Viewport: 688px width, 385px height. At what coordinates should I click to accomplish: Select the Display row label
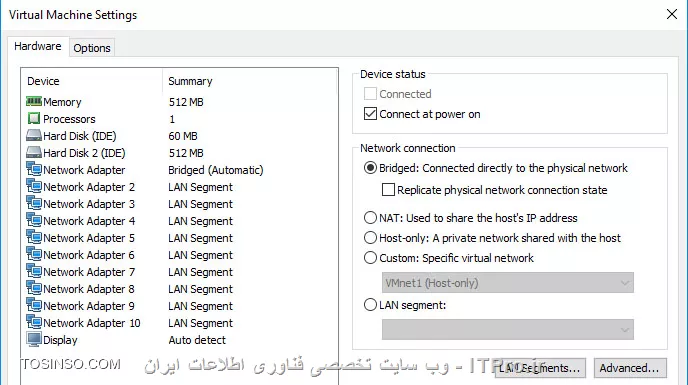click(x=60, y=340)
